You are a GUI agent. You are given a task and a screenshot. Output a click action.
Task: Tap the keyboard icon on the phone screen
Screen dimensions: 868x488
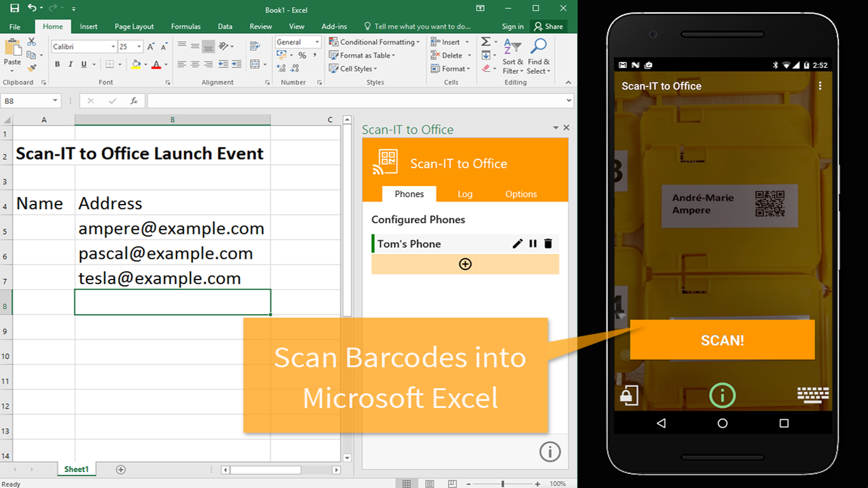pos(813,395)
